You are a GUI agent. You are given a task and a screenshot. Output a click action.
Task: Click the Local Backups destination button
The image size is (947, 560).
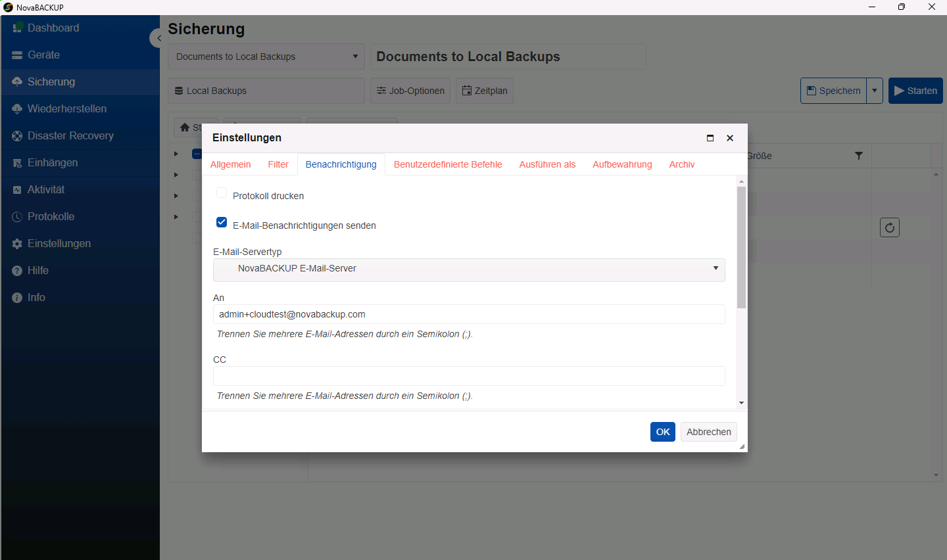(x=266, y=91)
